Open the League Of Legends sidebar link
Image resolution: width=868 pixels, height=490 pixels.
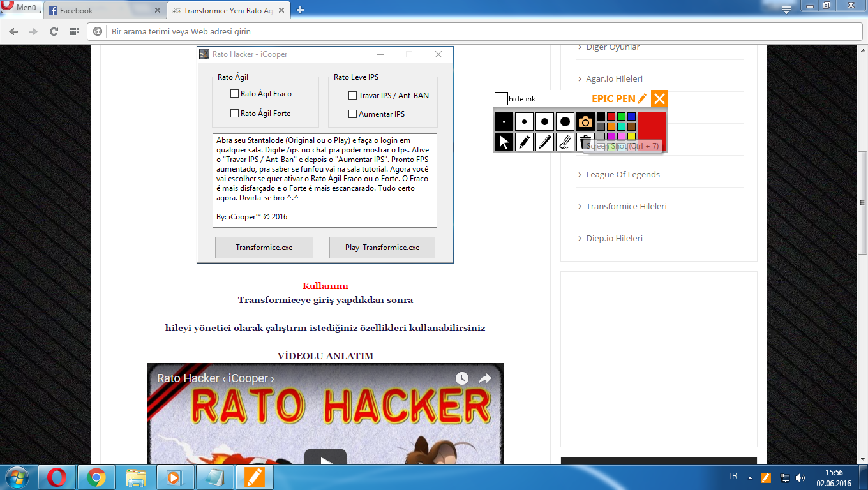pyautogui.click(x=623, y=175)
